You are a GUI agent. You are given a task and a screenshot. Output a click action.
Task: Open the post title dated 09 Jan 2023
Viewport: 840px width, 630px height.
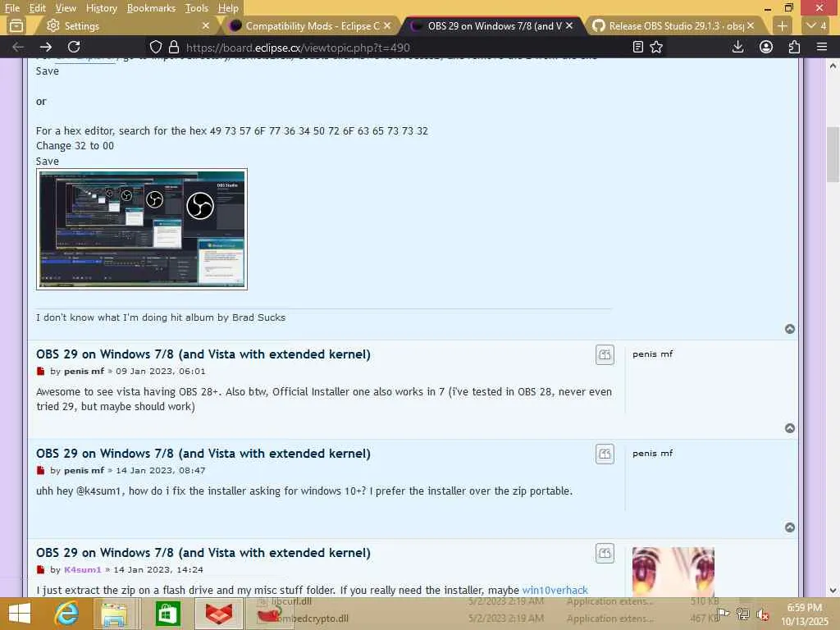(x=203, y=354)
